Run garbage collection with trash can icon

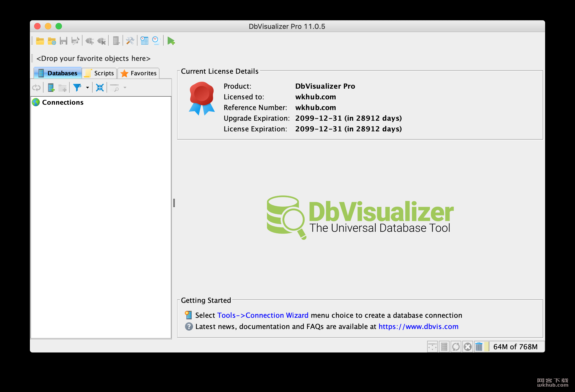click(x=479, y=347)
